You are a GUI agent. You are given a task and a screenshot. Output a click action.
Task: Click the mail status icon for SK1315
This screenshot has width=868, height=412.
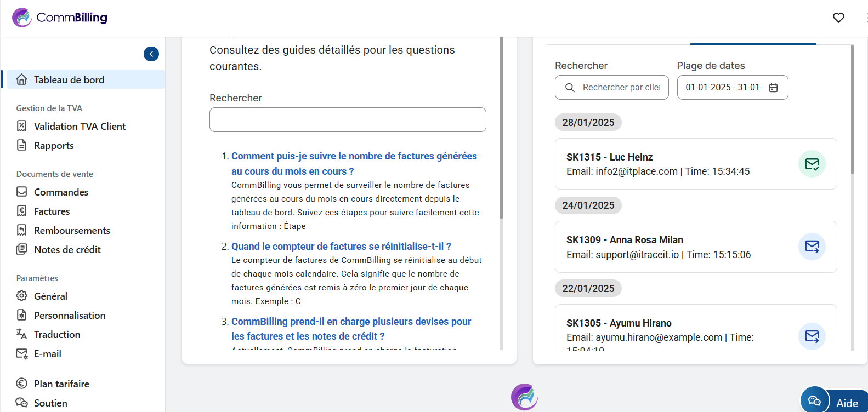[x=812, y=164]
